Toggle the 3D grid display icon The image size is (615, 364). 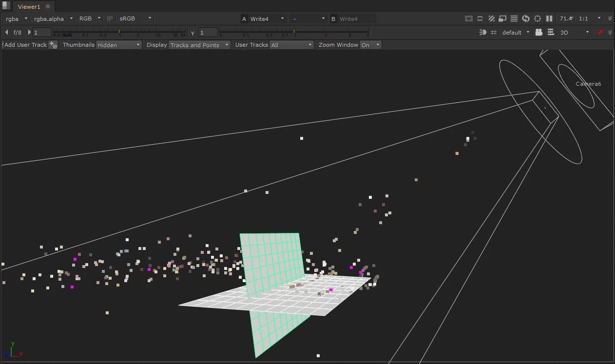494,32
